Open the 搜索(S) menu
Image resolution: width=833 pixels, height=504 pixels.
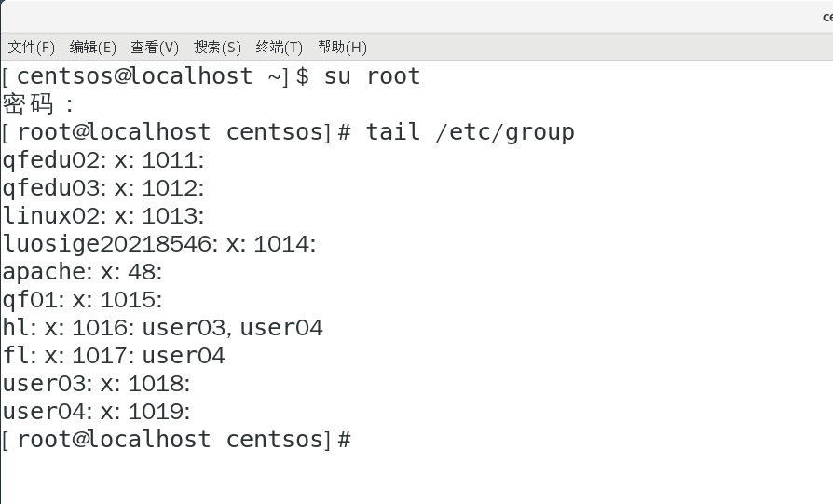point(217,47)
